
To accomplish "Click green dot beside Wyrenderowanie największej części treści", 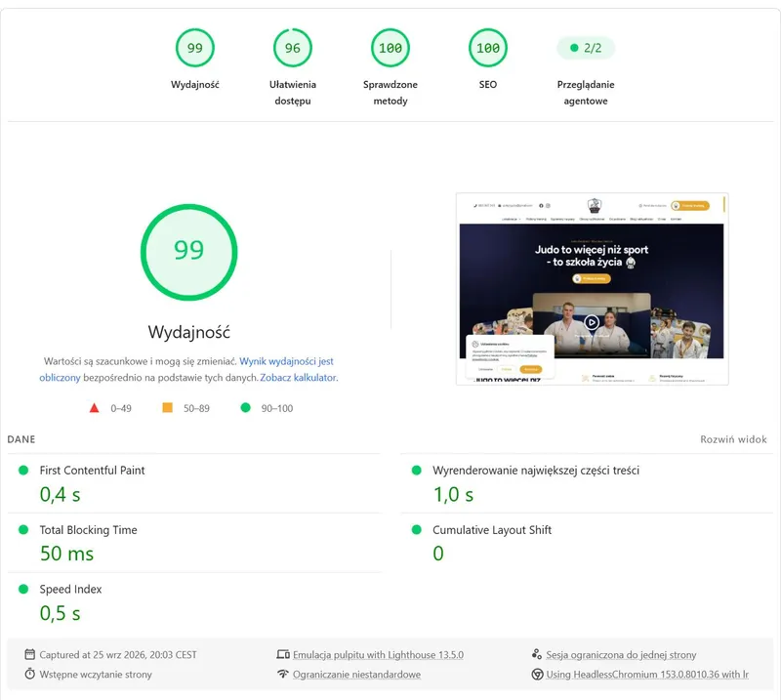I will coord(417,471).
